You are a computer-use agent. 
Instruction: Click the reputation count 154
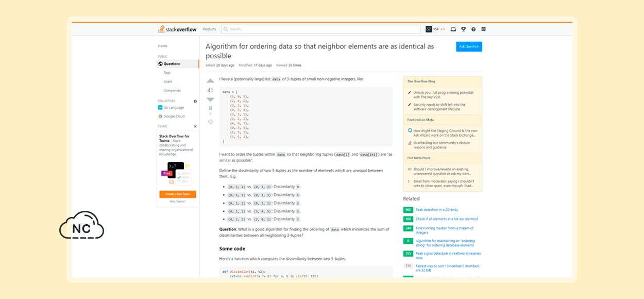pyautogui.click(x=436, y=29)
